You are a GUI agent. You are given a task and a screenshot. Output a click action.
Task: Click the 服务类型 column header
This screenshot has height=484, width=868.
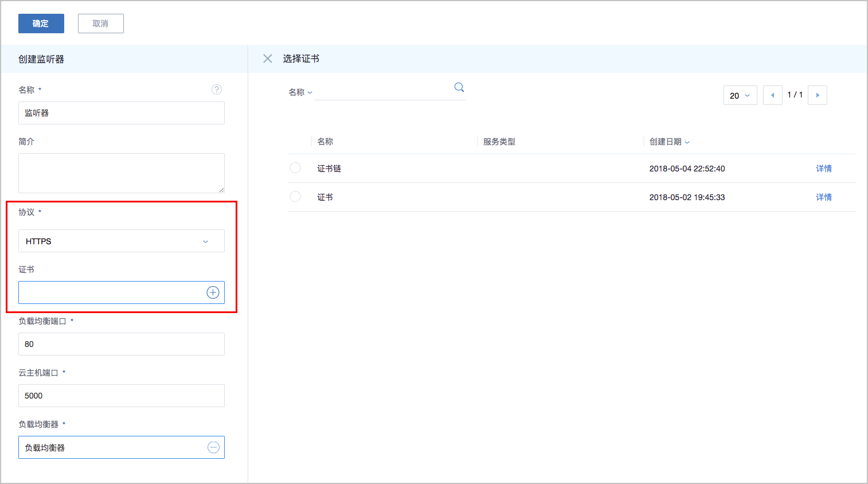point(499,142)
